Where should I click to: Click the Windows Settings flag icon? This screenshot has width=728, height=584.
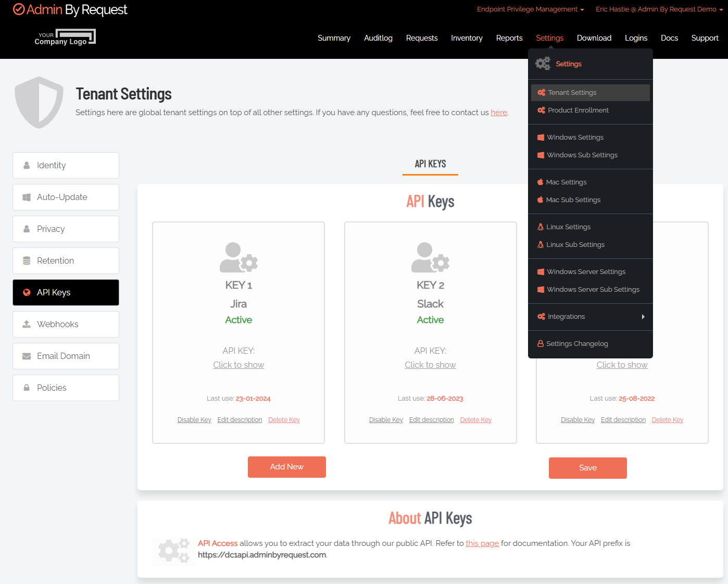pyautogui.click(x=541, y=138)
